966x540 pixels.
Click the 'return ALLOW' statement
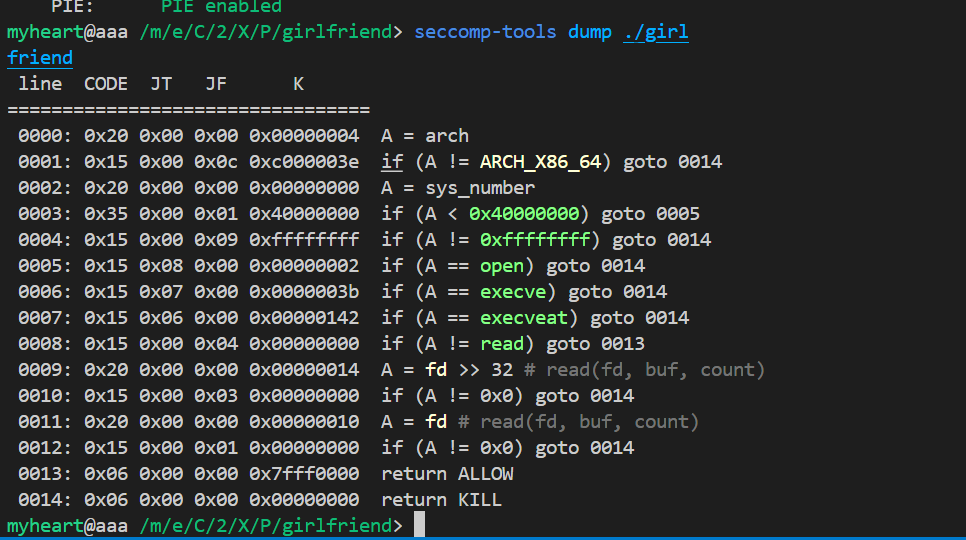[447, 474]
